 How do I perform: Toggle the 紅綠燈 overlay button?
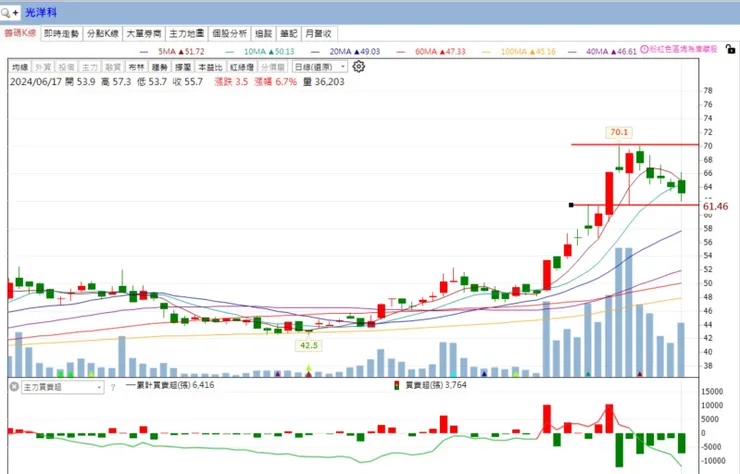coord(242,67)
